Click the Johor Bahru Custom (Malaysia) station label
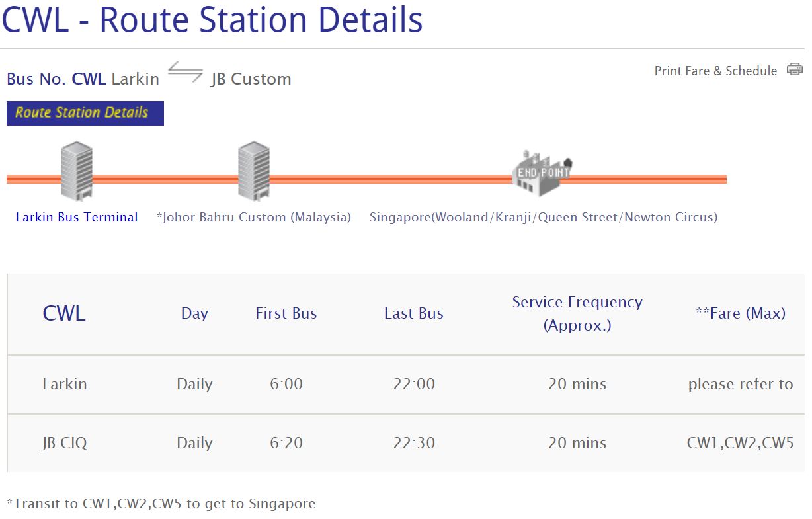Image resolution: width=812 pixels, height=519 pixels. pyautogui.click(x=254, y=217)
